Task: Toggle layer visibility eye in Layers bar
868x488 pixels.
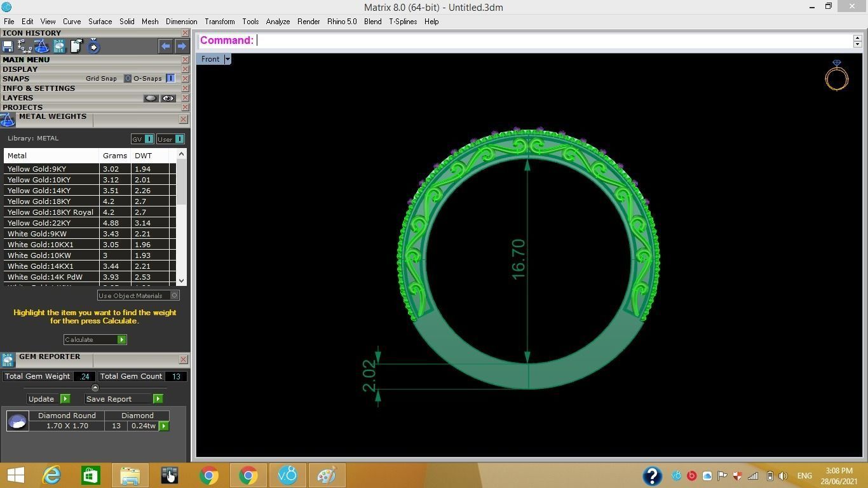Action: [x=168, y=98]
